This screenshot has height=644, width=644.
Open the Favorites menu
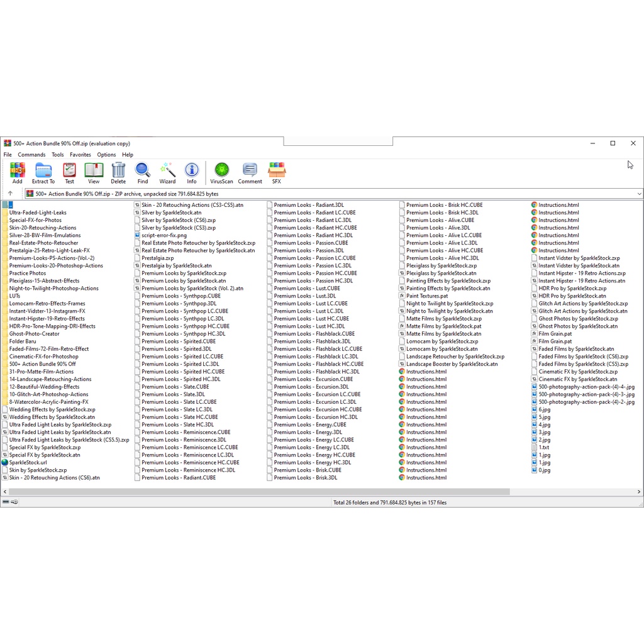[x=80, y=155]
